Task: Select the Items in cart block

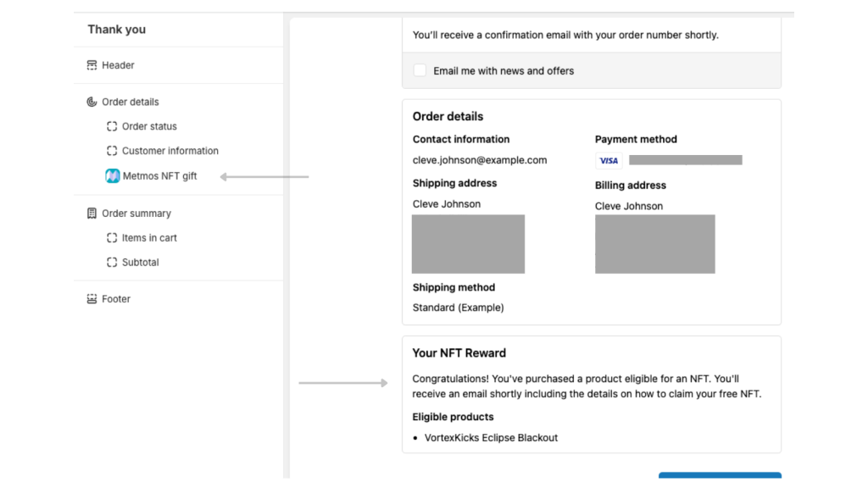Action: 149,238
